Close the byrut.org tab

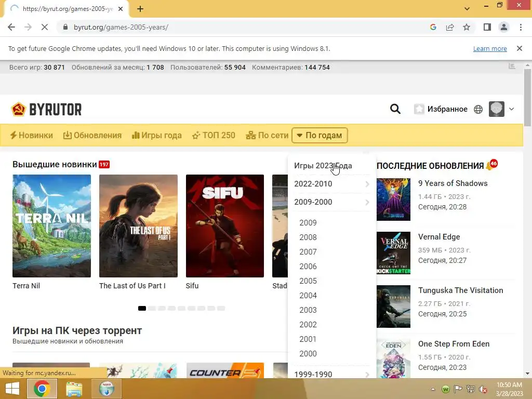(x=121, y=9)
